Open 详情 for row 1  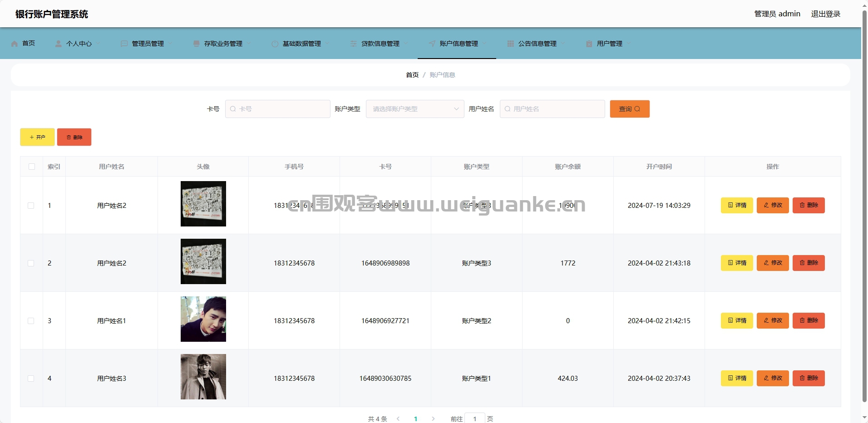click(x=737, y=206)
